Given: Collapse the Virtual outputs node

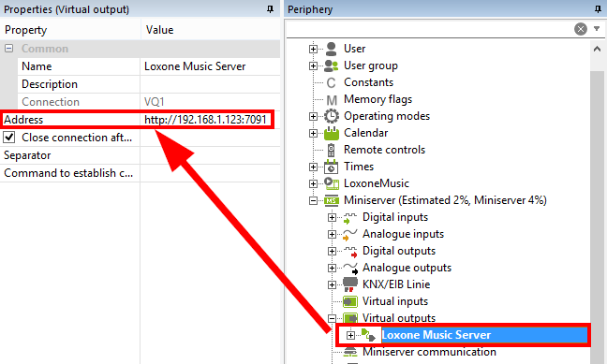Looking at the screenshot, I should 332,319.
